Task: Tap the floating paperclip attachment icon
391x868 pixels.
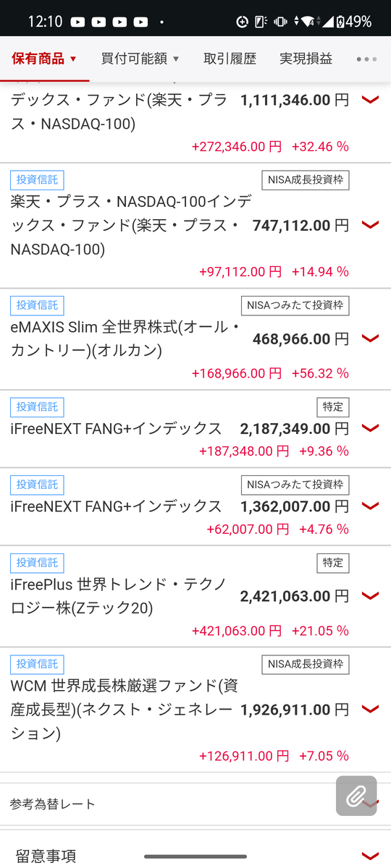Action: (x=356, y=796)
